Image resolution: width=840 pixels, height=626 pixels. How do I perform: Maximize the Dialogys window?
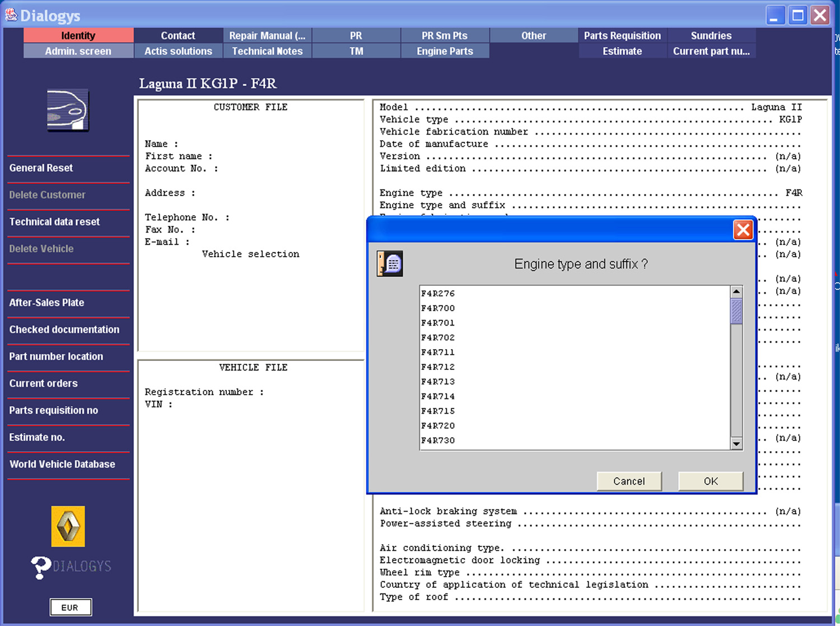click(797, 15)
